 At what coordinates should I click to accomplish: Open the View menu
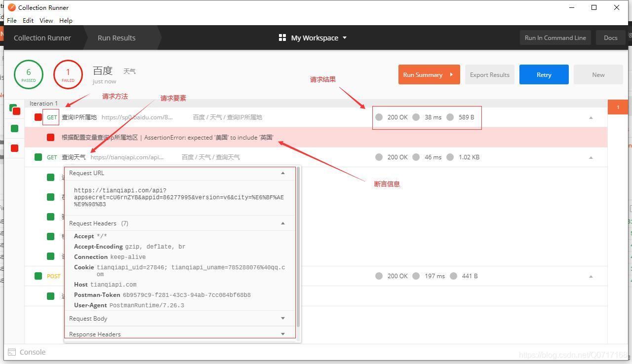click(x=46, y=20)
